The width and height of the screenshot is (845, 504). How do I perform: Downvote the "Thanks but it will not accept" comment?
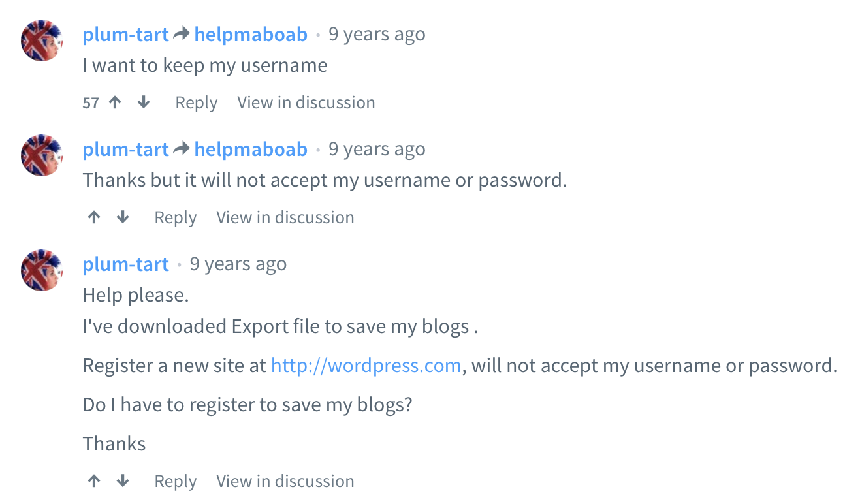click(123, 217)
